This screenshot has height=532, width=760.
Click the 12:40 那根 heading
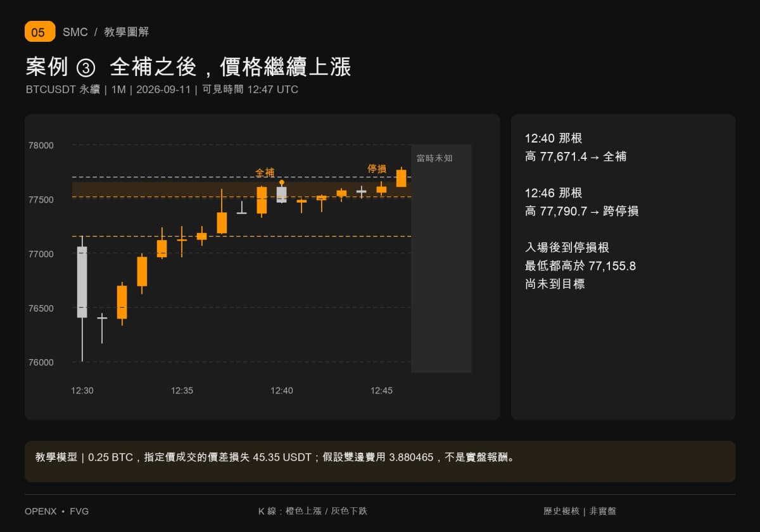pos(554,138)
